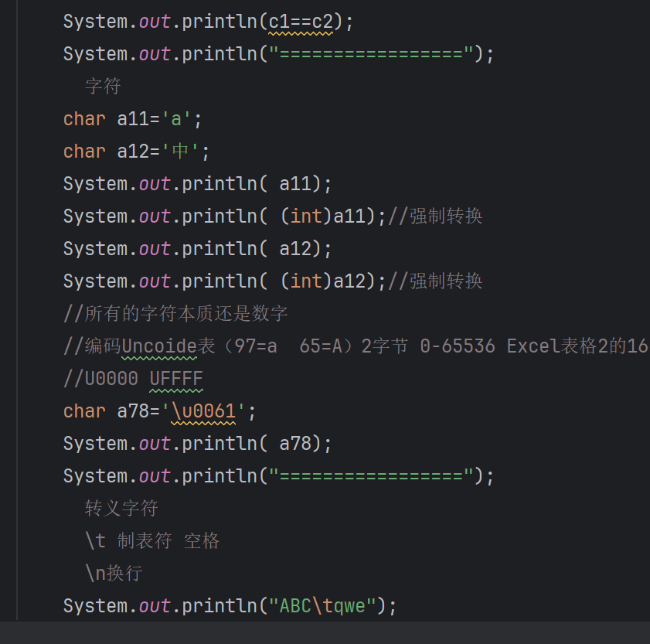Click the 强制转换 comment after (int)a12

click(446, 281)
